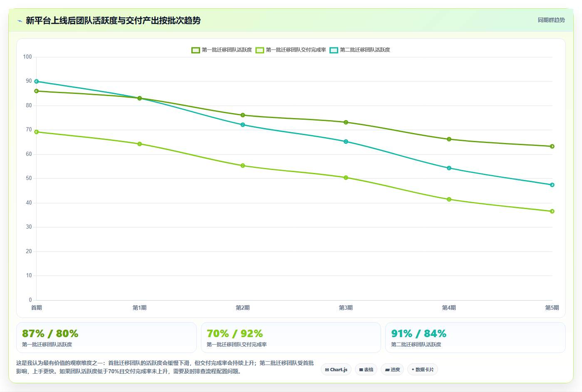Select the dark green data point at 首期 (86)

point(37,91)
